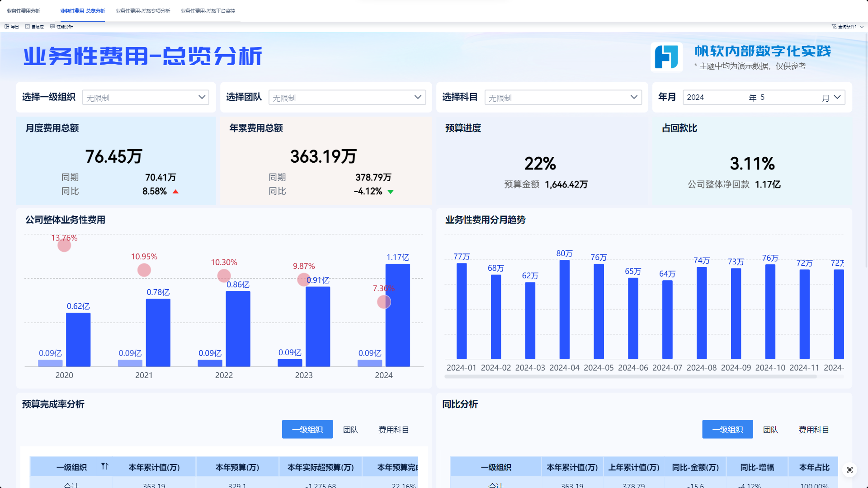Click the 查询条件1 filter icon

[834, 27]
